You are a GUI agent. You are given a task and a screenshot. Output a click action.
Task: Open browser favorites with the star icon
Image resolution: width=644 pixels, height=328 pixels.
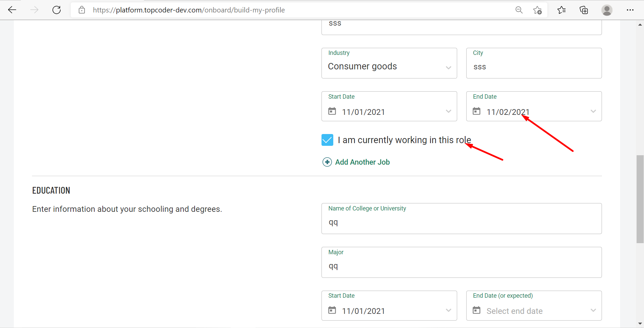pos(561,10)
